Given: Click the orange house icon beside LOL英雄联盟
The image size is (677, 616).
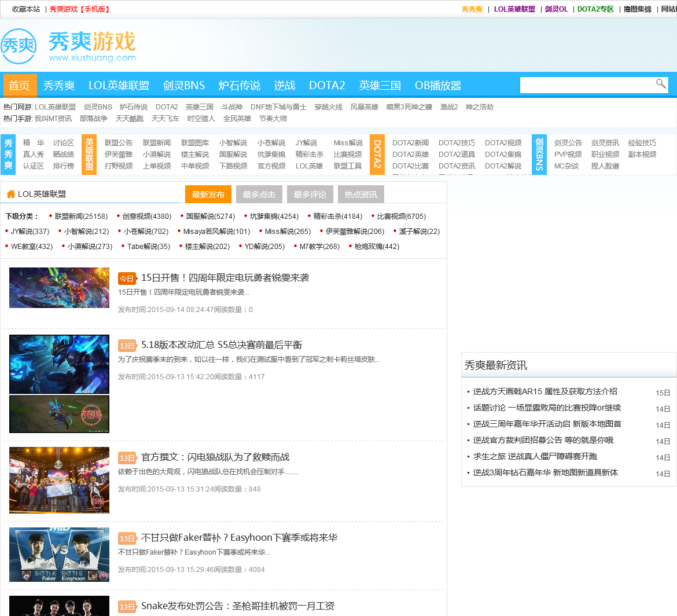Looking at the screenshot, I should [10, 195].
